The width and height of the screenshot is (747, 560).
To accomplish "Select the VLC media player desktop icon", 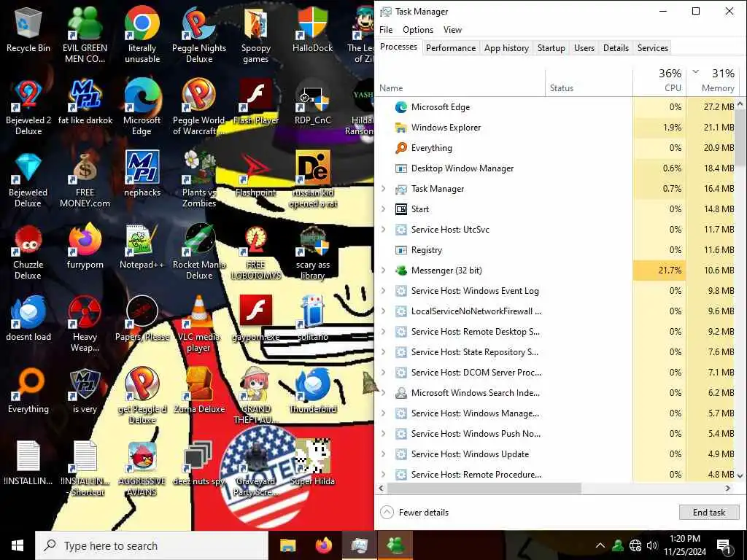I will click(199, 324).
